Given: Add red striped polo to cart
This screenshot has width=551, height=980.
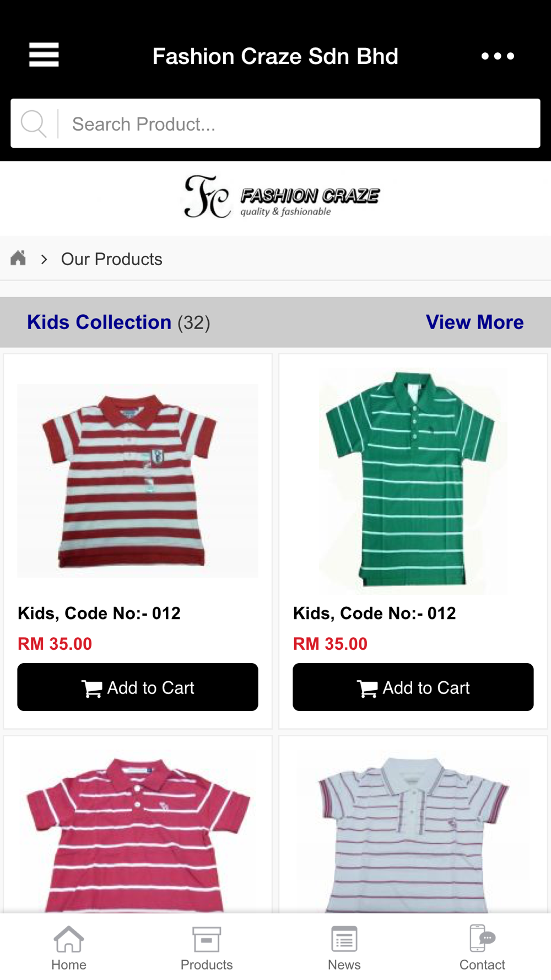Looking at the screenshot, I should 138,687.
